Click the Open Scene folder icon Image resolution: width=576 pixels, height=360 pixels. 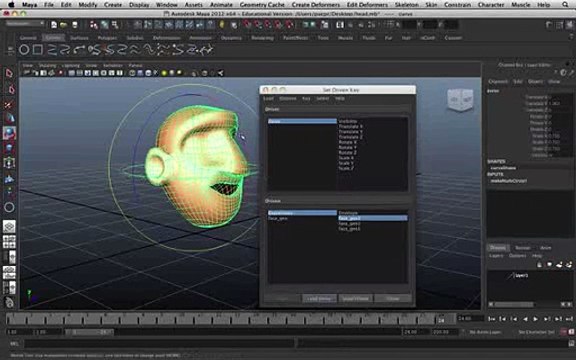tap(64, 25)
